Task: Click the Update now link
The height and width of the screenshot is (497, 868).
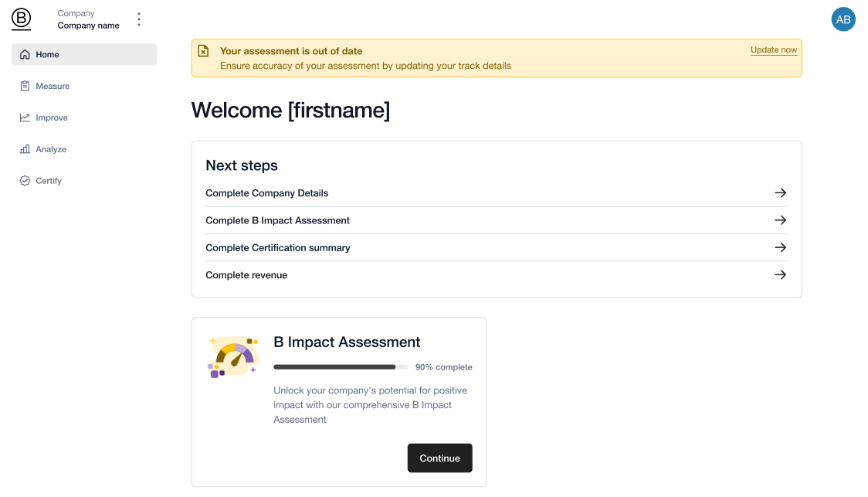Action: [x=773, y=50]
